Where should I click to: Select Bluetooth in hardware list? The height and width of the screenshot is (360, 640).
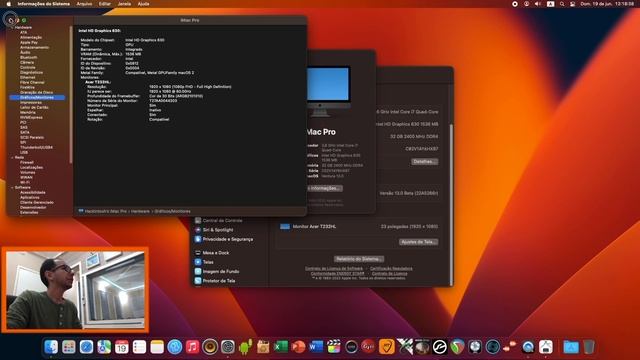pos(29,58)
